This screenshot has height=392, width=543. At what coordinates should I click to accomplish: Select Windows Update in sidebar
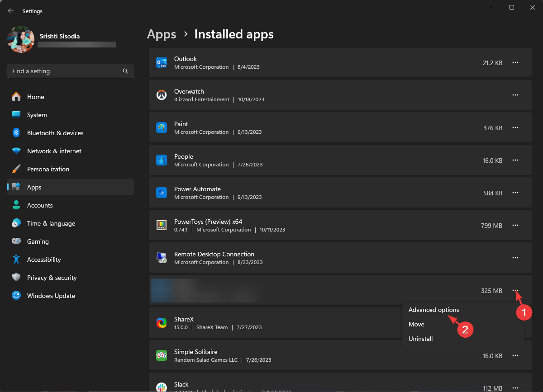click(x=51, y=296)
